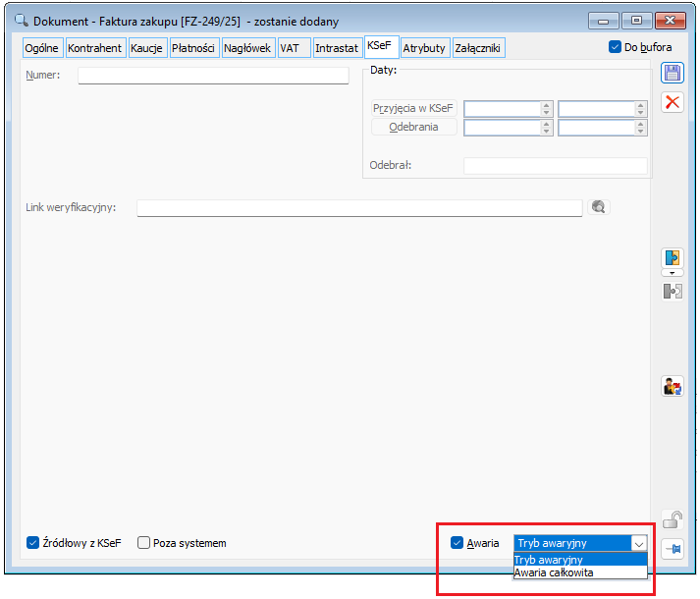Click the operator change person icon
The height and width of the screenshot is (599, 700).
pyautogui.click(x=672, y=386)
